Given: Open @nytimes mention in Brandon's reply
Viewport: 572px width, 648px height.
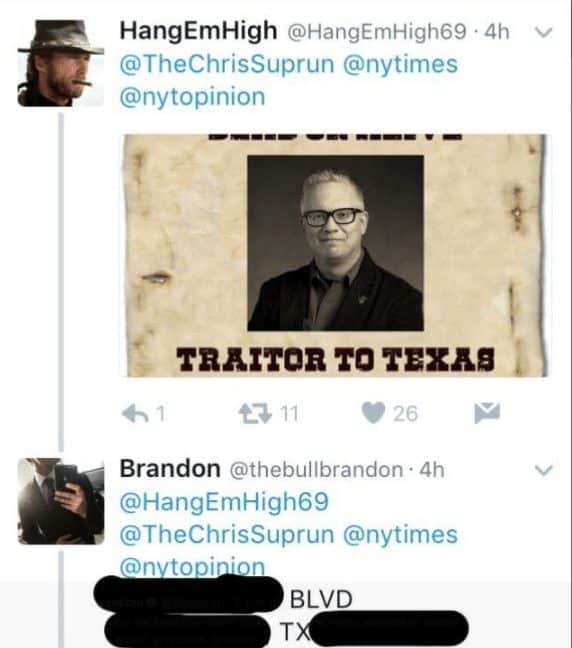Looking at the screenshot, I should 400,536.
